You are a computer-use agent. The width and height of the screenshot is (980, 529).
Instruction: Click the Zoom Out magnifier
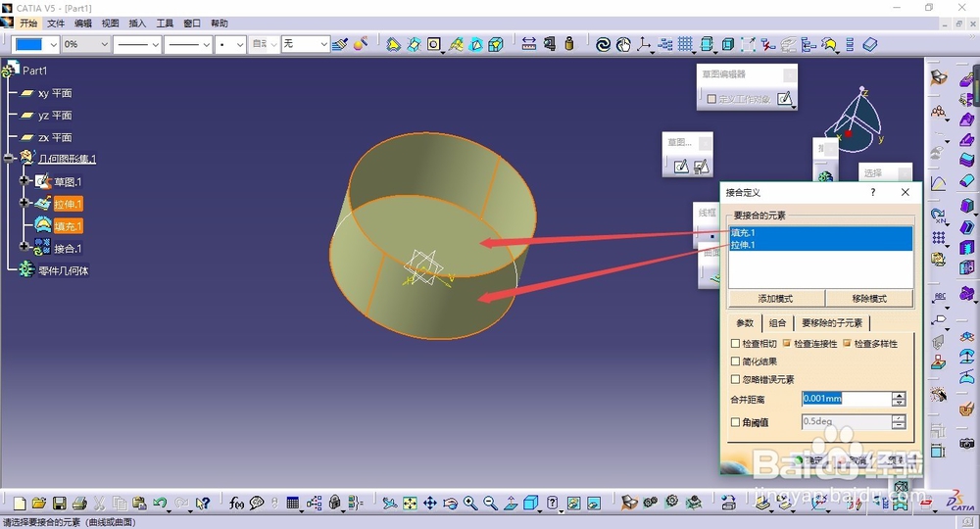490,504
